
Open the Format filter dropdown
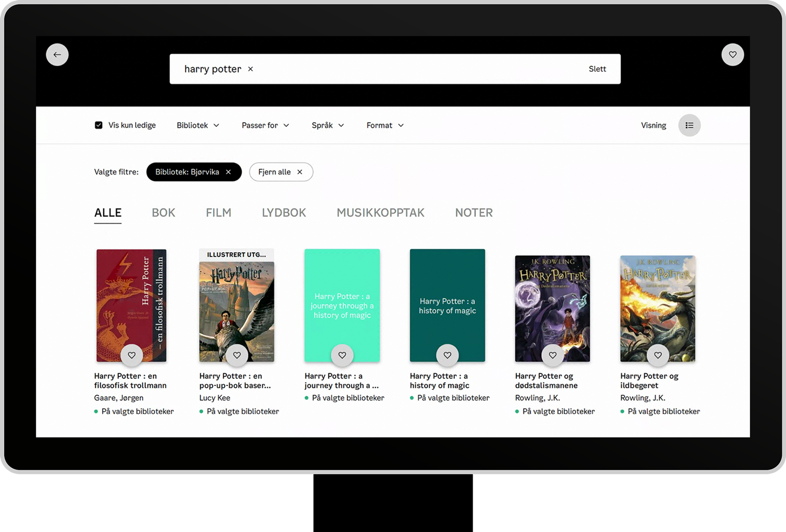point(385,125)
